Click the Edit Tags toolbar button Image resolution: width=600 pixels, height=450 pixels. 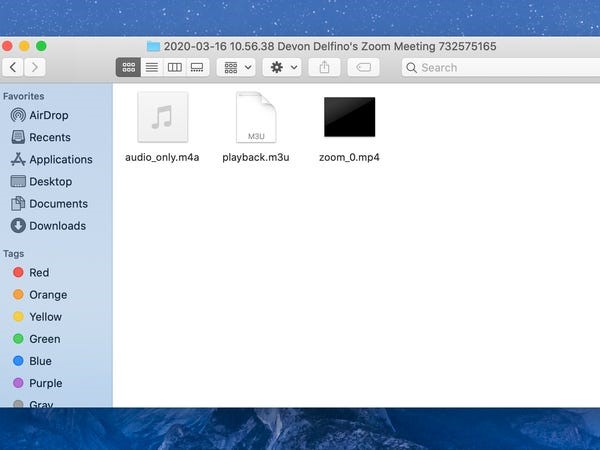(x=364, y=67)
